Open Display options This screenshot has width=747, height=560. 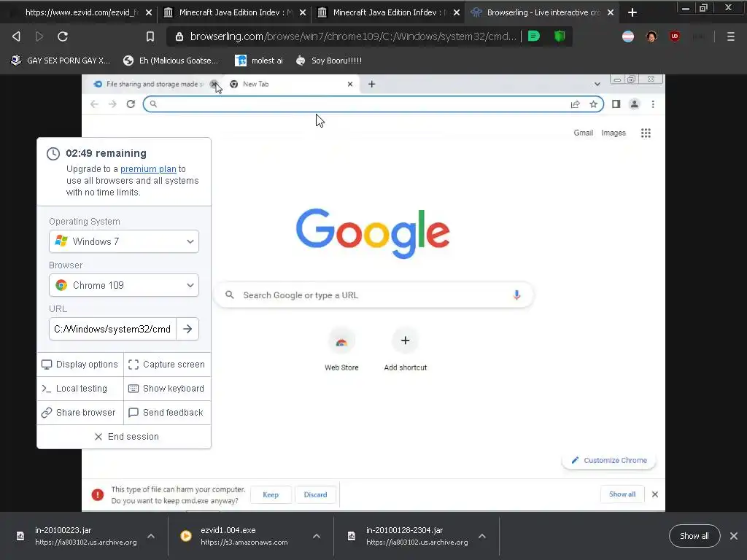(x=80, y=365)
